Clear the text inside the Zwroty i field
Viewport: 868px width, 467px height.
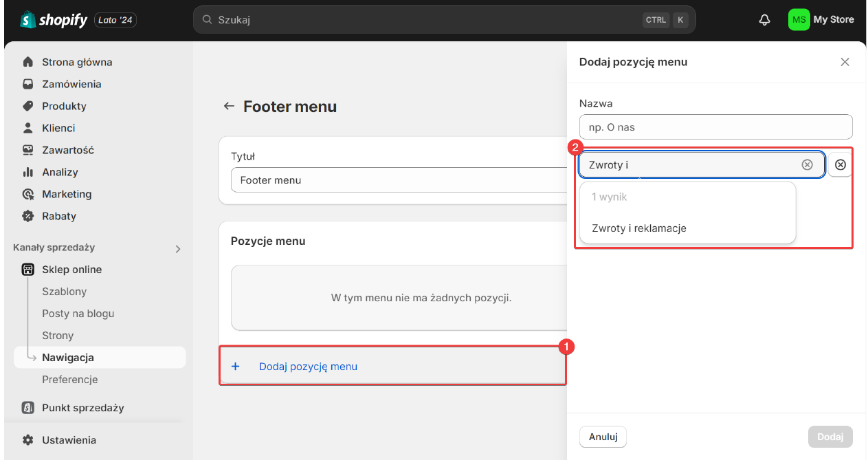click(808, 165)
